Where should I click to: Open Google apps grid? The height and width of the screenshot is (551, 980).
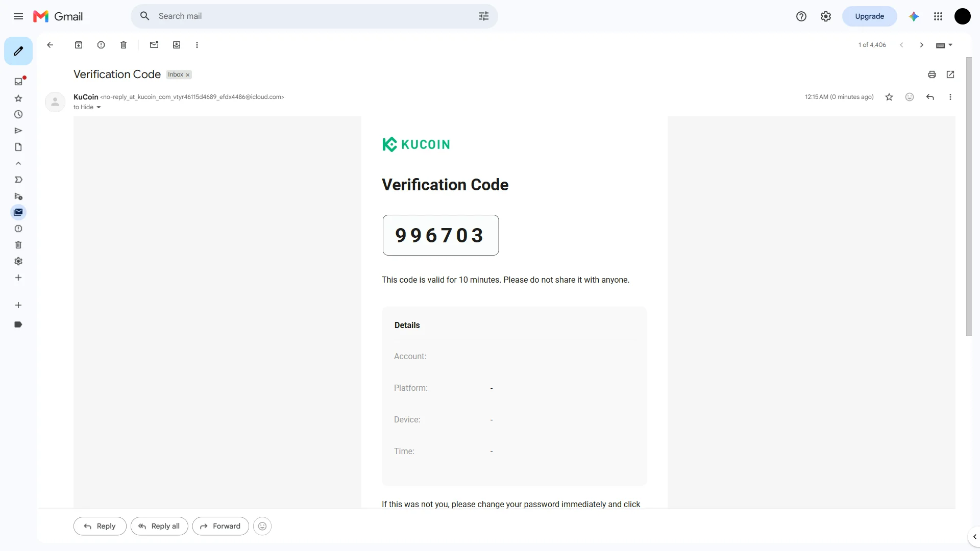click(x=938, y=16)
